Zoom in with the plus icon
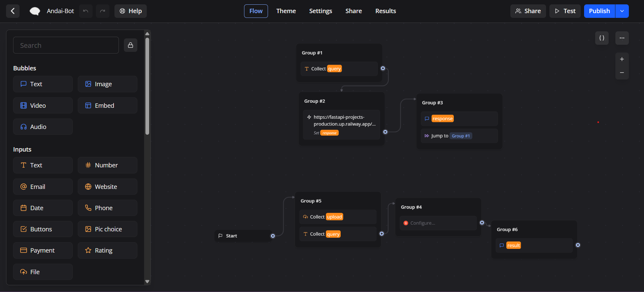The image size is (644, 292). (x=622, y=59)
